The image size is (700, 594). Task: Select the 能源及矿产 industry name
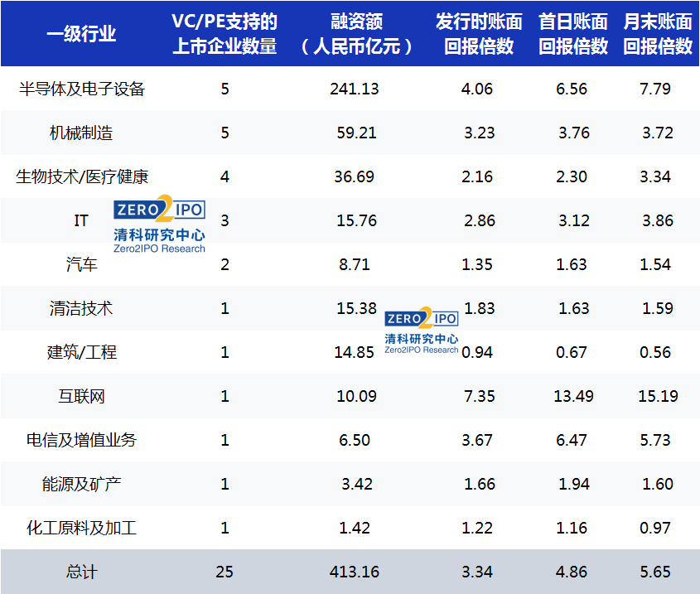[81, 484]
